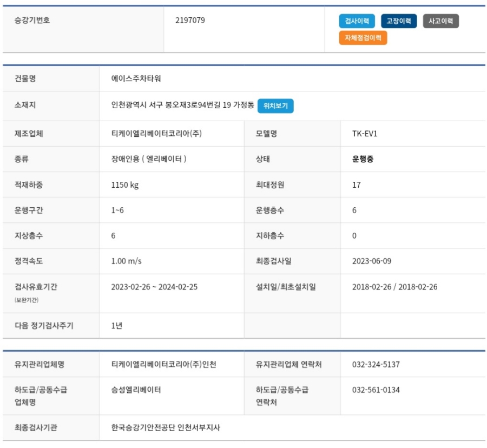The height and width of the screenshot is (448, 487).
Task: Select max capacity value 17
Action: pos(357,185)
